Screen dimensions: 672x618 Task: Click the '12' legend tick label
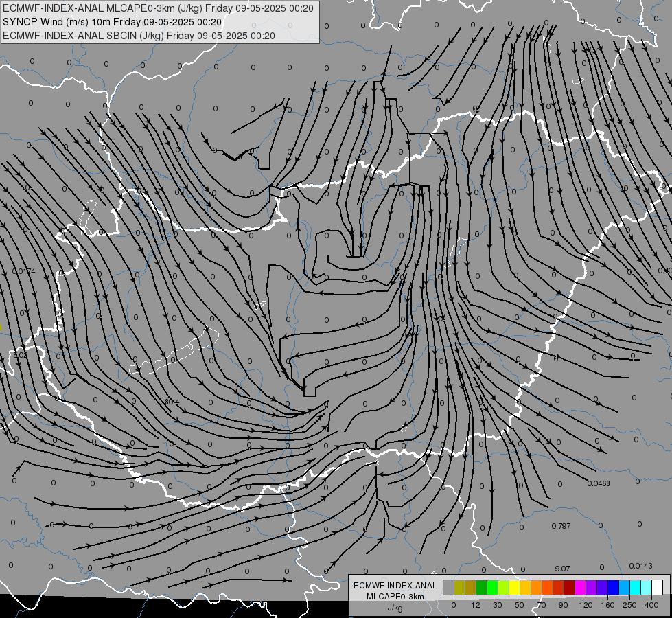click(x=476, y=605)
